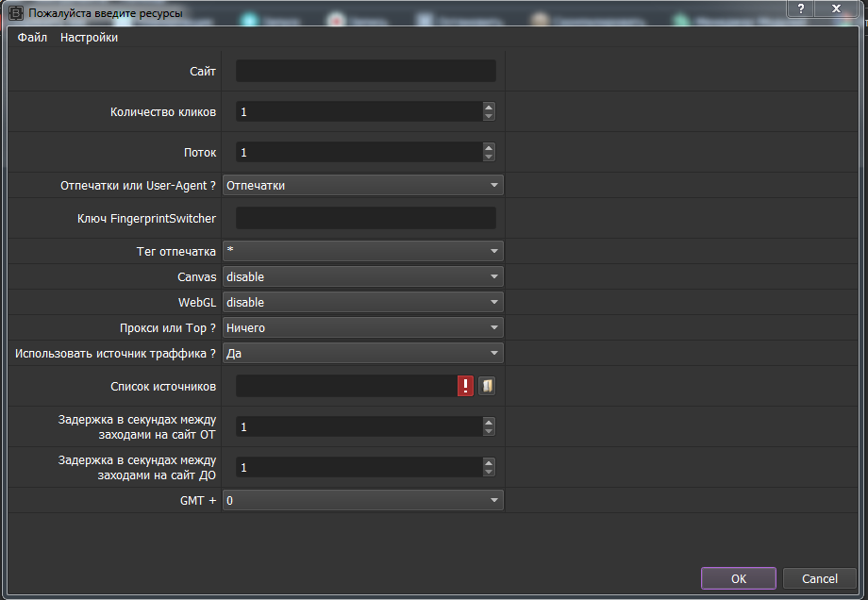Screen dimensions: 868x600
Task: Increase Количество кликов with up arrow
Action: (489, 107)
